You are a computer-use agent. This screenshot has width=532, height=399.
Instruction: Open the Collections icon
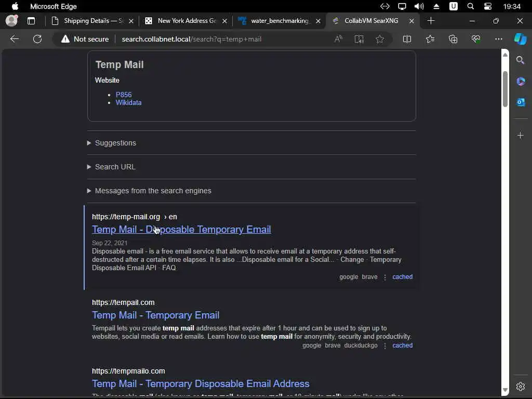453,39
